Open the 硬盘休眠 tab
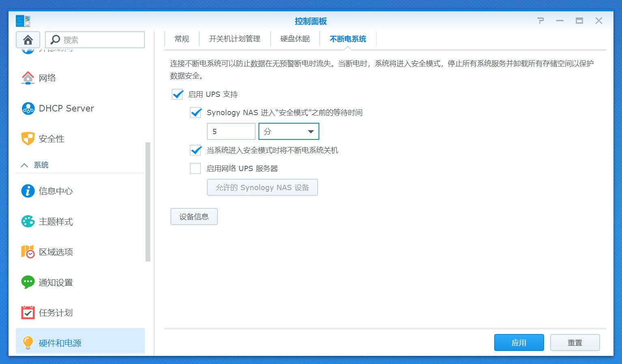Image resolution: width=622 pixels, height=364 pixels. (295, 39)
